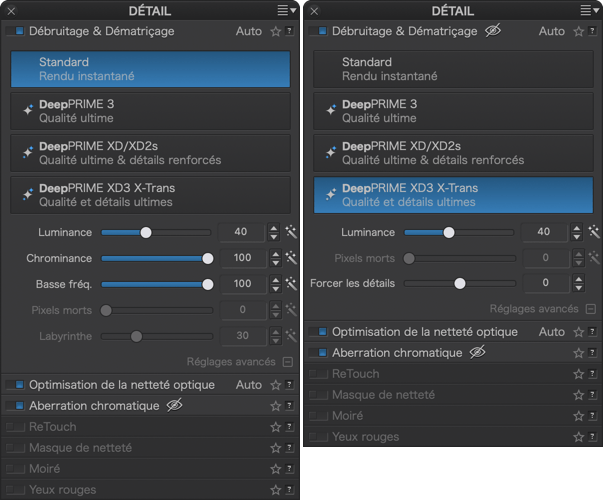This screenshot has height=500, width=603.
Task: Click the Luminance magic wand in the right panel
Action: (x=594, y=232)
